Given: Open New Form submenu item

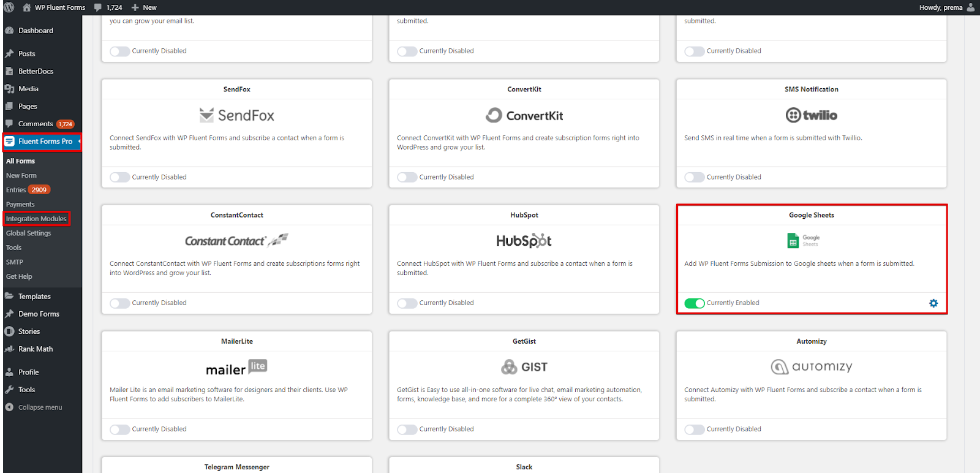Looking at the screenshot, I should click(21, 176).
